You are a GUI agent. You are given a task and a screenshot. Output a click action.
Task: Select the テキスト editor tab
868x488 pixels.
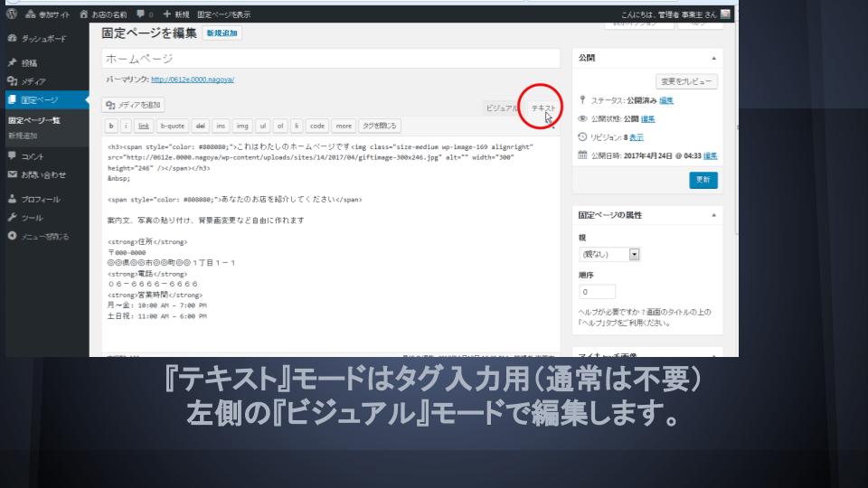coord(543,108)
